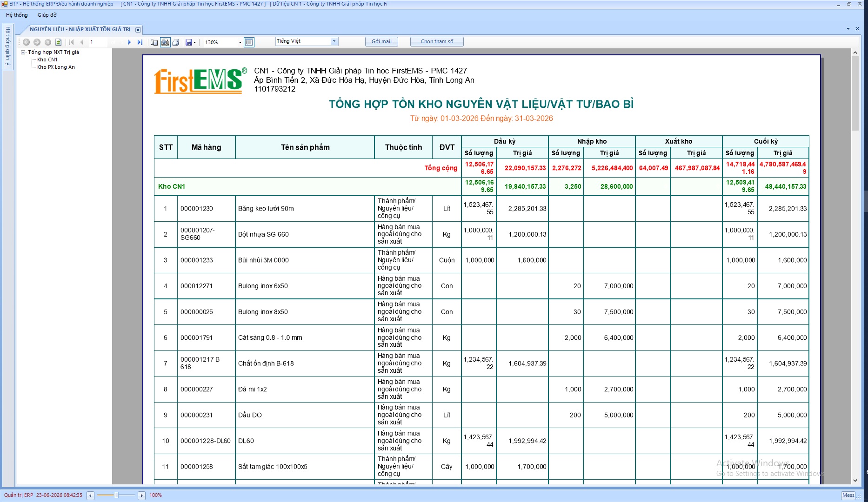Click product name Bulong inox 8x50

click(x=263, y=312)
